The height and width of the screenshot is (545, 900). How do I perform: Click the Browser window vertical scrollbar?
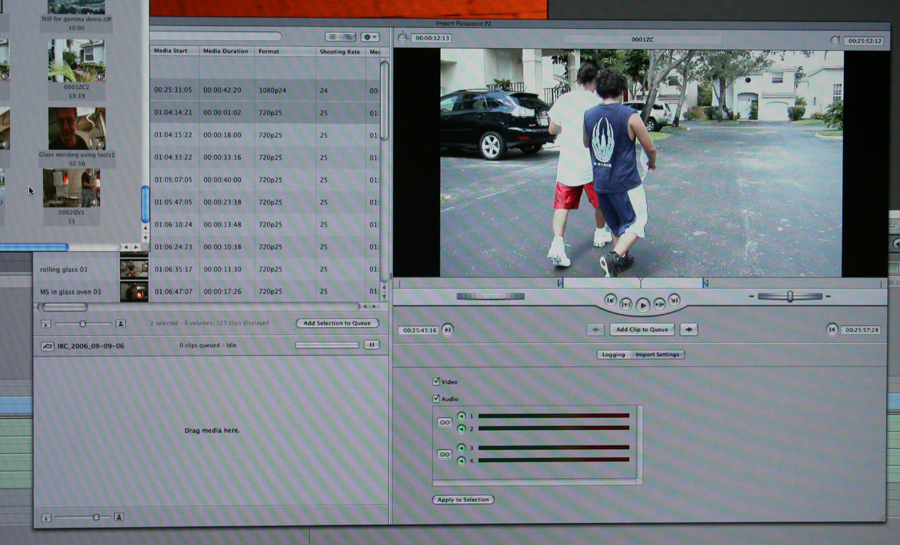pos(145,204)
